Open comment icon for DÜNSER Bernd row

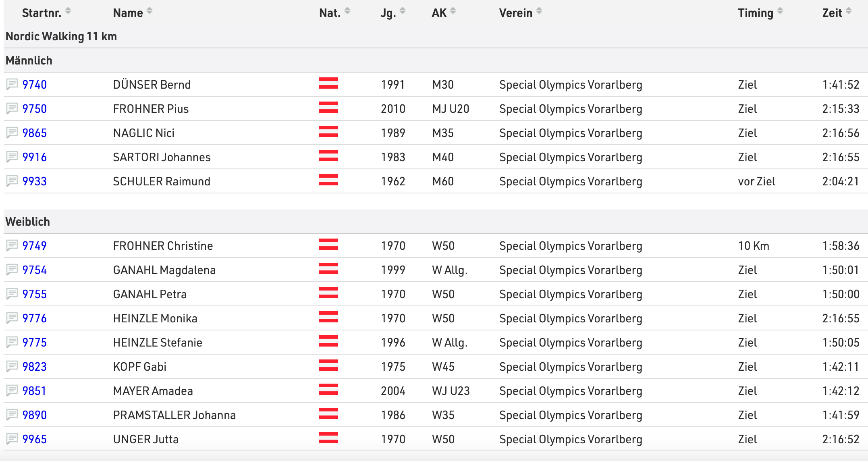click(12, 84)
